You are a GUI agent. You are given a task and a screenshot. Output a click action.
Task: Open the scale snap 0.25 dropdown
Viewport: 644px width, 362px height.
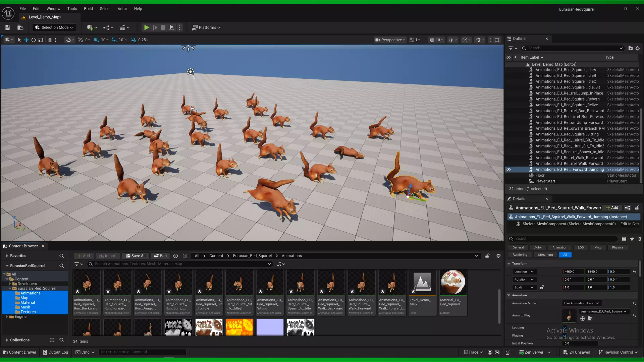coord(143,40)
